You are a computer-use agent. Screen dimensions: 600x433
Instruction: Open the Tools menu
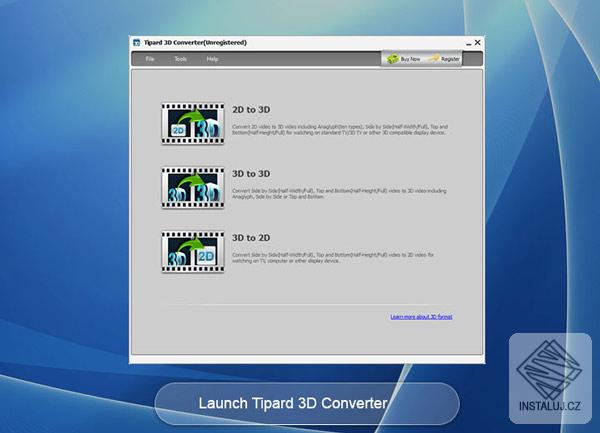181,59
